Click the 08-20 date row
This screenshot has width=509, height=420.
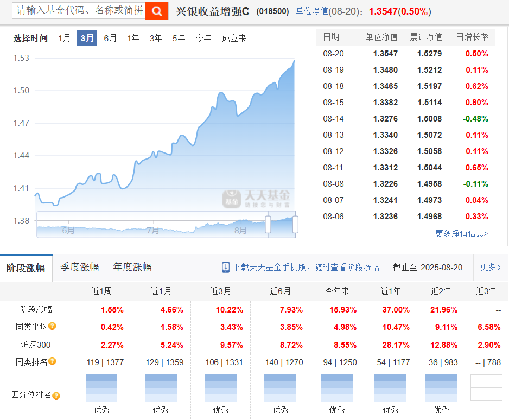406,54
